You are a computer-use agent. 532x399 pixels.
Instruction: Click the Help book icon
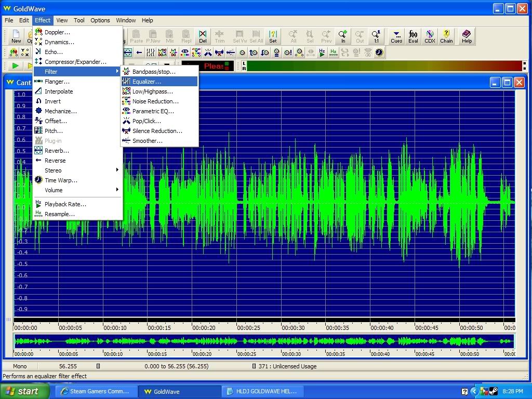pyautogui.click(x=467, y=36)
